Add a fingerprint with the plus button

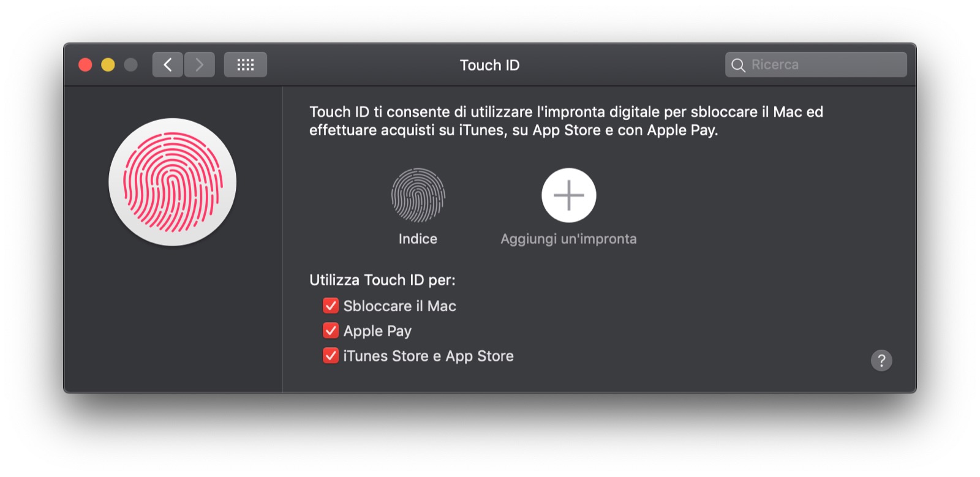click(x=568, y=195)
